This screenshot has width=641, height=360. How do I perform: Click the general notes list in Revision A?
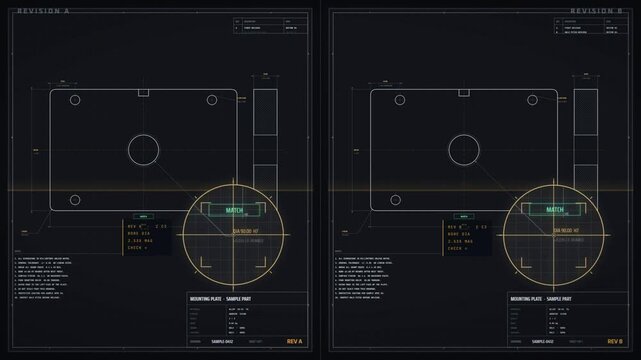click(43, 278)
